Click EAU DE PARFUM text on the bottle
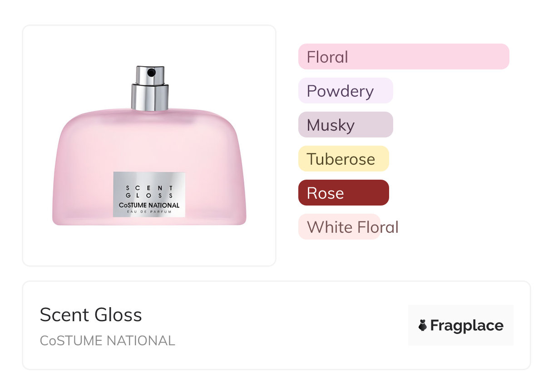The width and height of the screenshot is (553, 392). coord(149,212)
